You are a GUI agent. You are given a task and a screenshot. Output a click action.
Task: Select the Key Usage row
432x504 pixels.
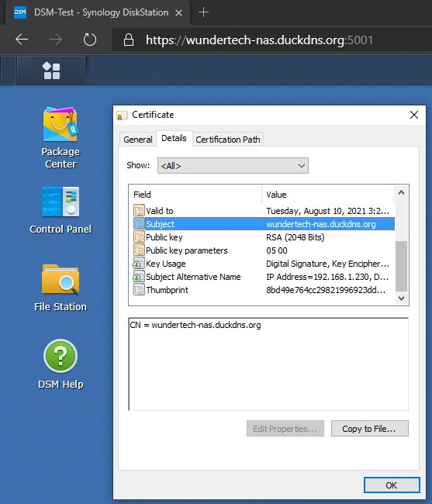pyautogui.click(x=264, y=264)
